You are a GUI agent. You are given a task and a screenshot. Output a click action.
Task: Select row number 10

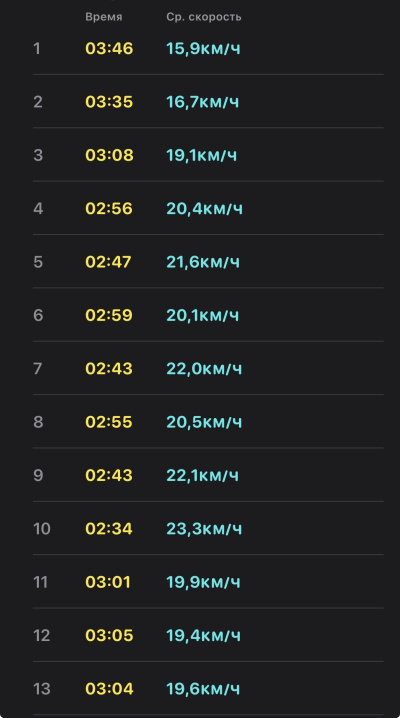42,529
